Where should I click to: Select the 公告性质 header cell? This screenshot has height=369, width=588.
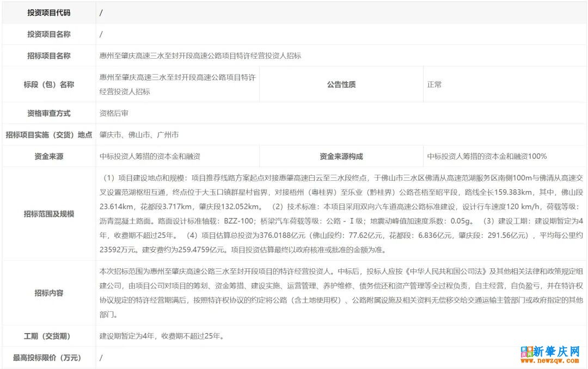[341, 84]
